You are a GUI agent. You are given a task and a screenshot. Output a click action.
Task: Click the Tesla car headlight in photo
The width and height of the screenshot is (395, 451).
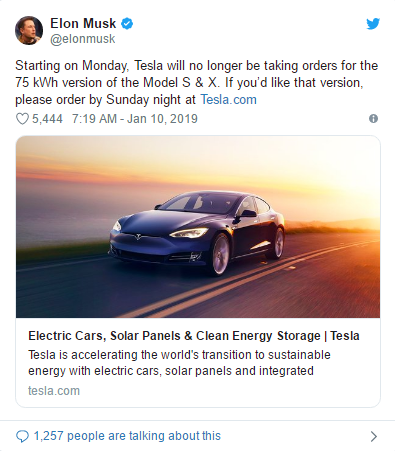coord(189,232)
